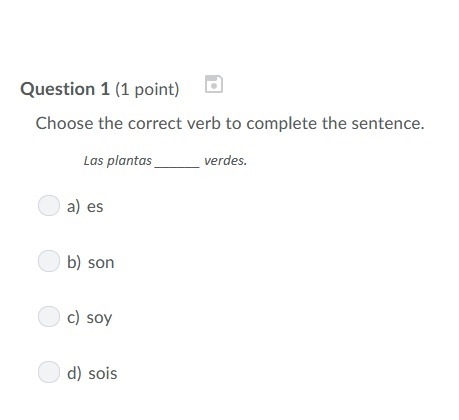
Task: Click the b) option letter
Action: pyautogui.click(x=74, y=262)
